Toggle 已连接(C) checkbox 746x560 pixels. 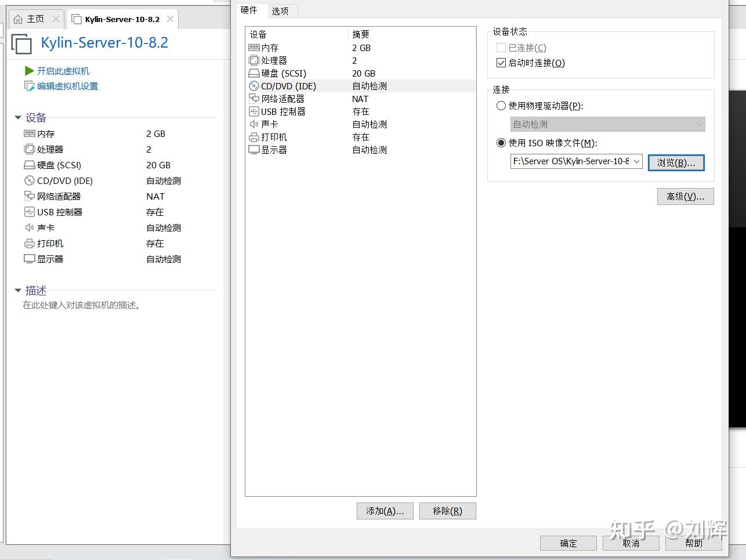[x=501, y=48]
